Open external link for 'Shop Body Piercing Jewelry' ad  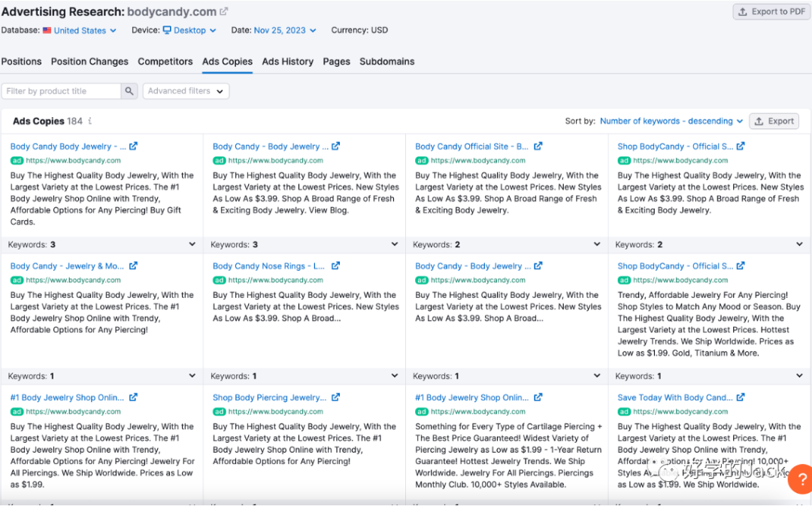[x=335, y=397]
